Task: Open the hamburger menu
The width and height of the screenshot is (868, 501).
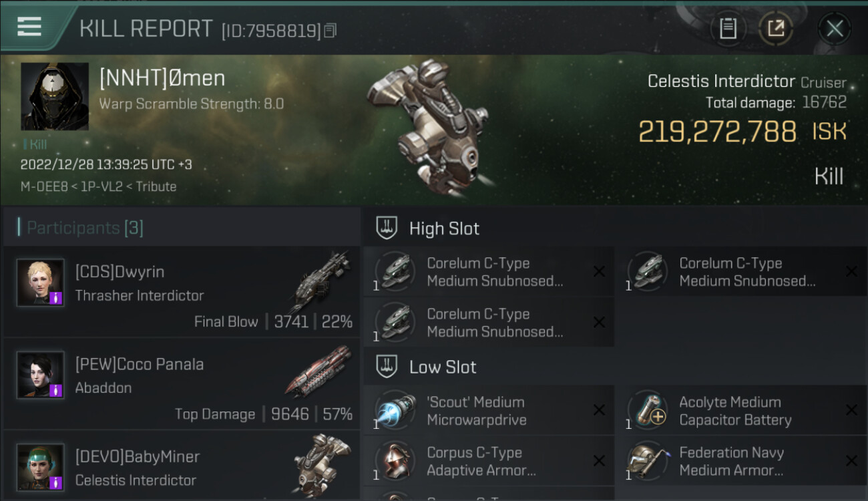Action: 29,27
